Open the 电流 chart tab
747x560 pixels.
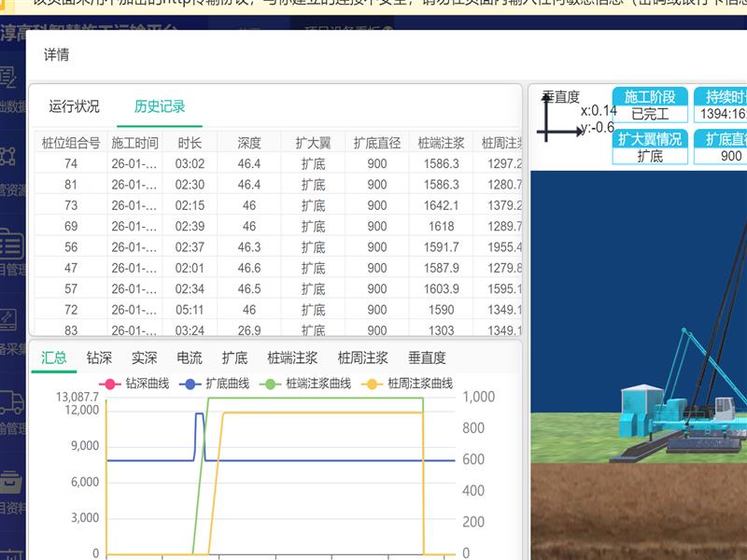tap(190, 357)
